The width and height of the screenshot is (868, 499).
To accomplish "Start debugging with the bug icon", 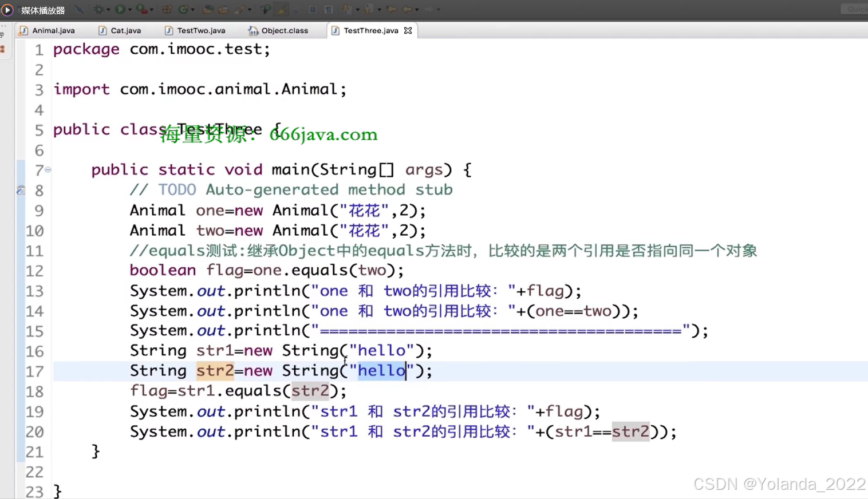I will [99, 10].
